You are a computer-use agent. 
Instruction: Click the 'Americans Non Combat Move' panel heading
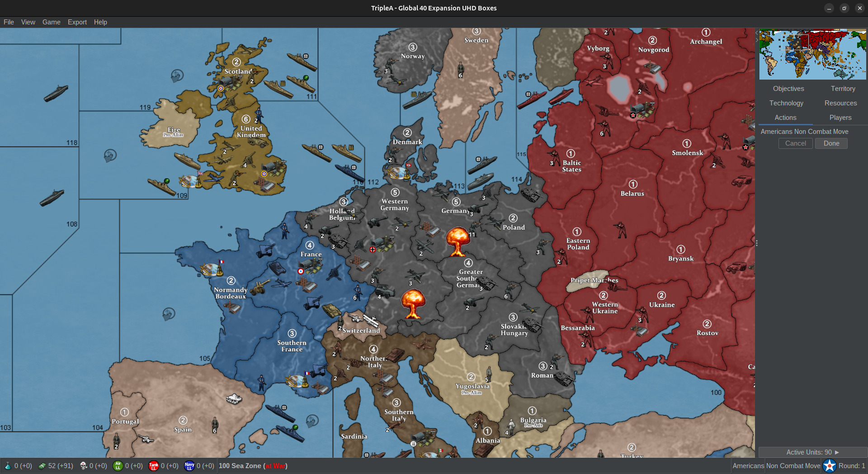(805, 132)
